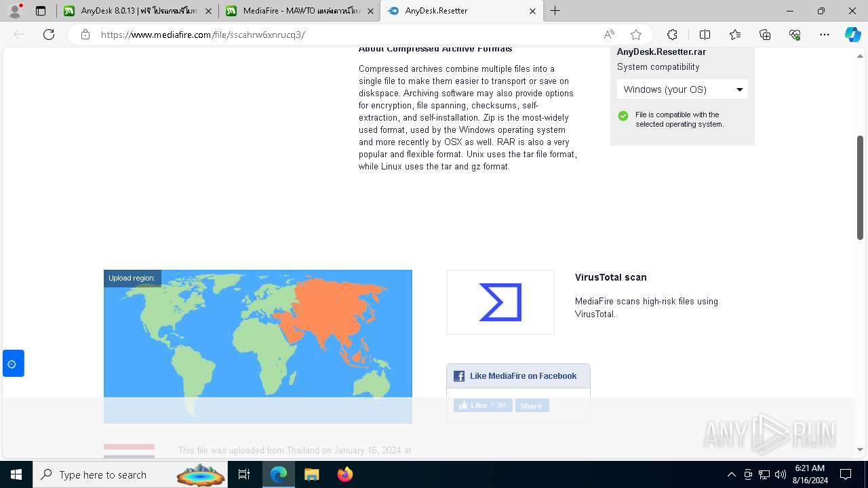868x488 pixels.
Task: Click the taskbar search box
Action: [131, 474]
